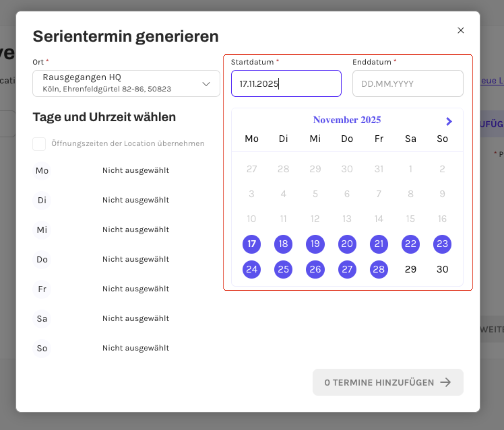Select the Do weekday circle

(x=42, y=259)
